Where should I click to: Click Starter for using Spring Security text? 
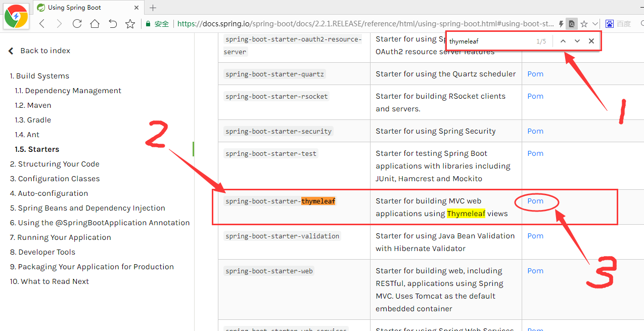click(436, 131)
